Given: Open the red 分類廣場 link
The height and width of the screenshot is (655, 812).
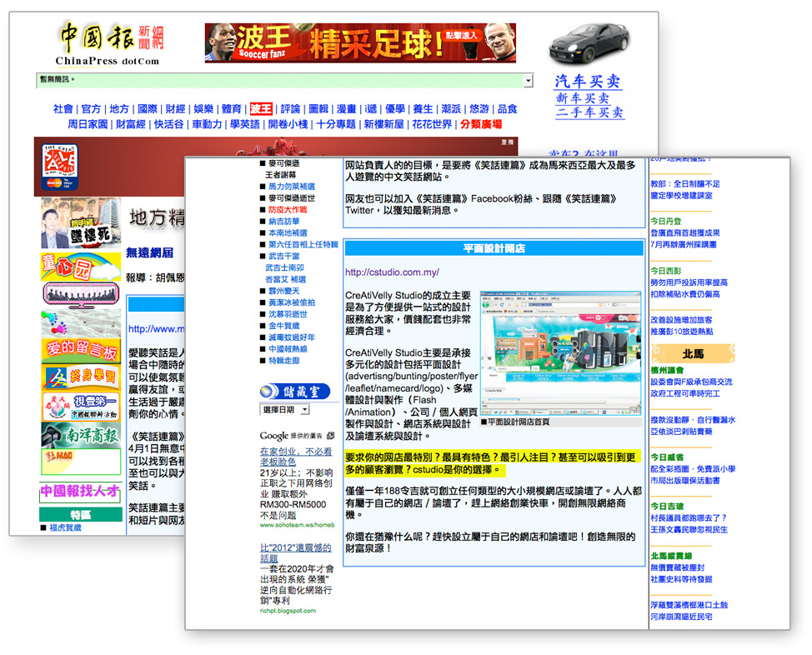Looking at the screenshot, I should [481, 124].
